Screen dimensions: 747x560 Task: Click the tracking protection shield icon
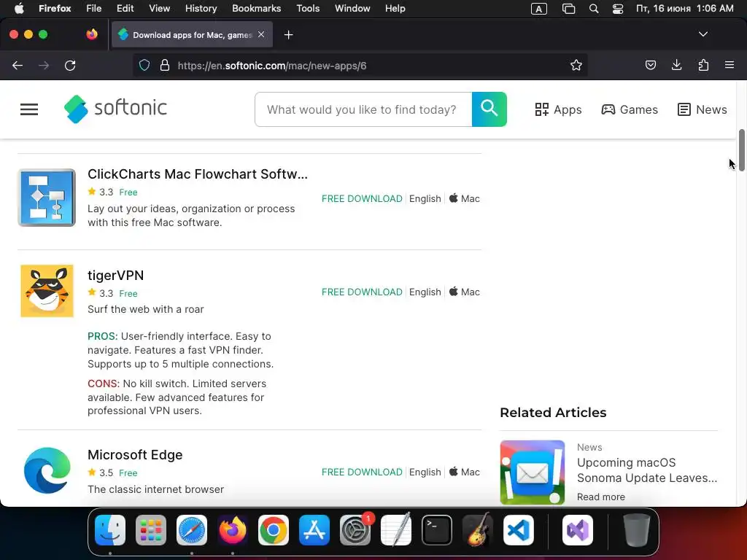[x=144, y=65]
